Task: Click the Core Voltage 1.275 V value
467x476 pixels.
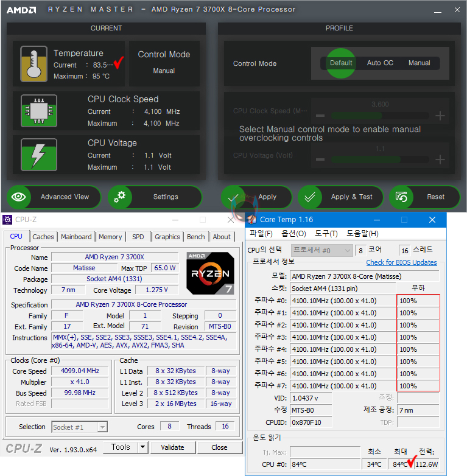Action: click(156, 290)
